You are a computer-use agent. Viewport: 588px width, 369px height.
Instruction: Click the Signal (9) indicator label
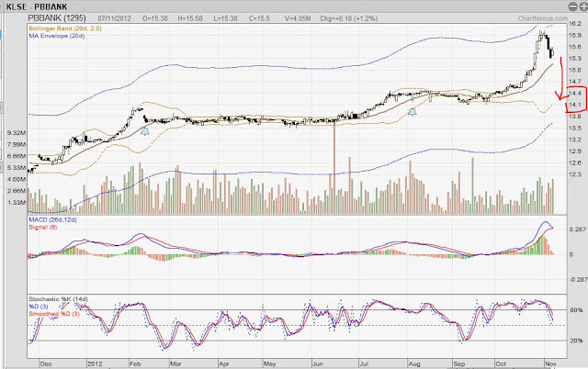pos(43,228)
